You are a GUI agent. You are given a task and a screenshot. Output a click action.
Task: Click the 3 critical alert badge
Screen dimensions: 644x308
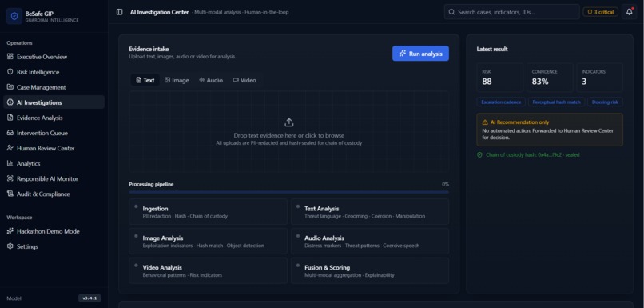point(601,12)
